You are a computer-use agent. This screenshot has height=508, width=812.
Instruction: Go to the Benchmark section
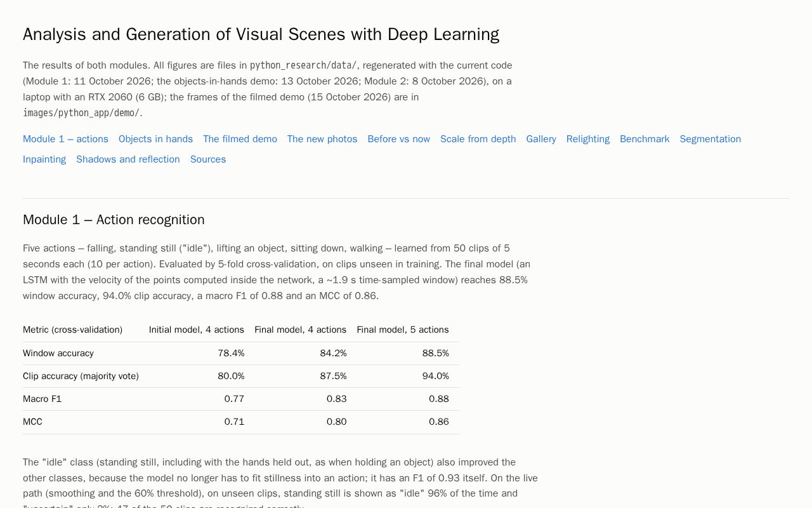[645, 139]
